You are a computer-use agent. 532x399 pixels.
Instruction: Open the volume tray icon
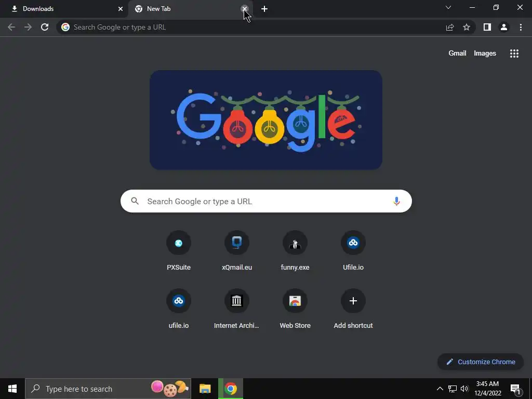coord(464,389)
